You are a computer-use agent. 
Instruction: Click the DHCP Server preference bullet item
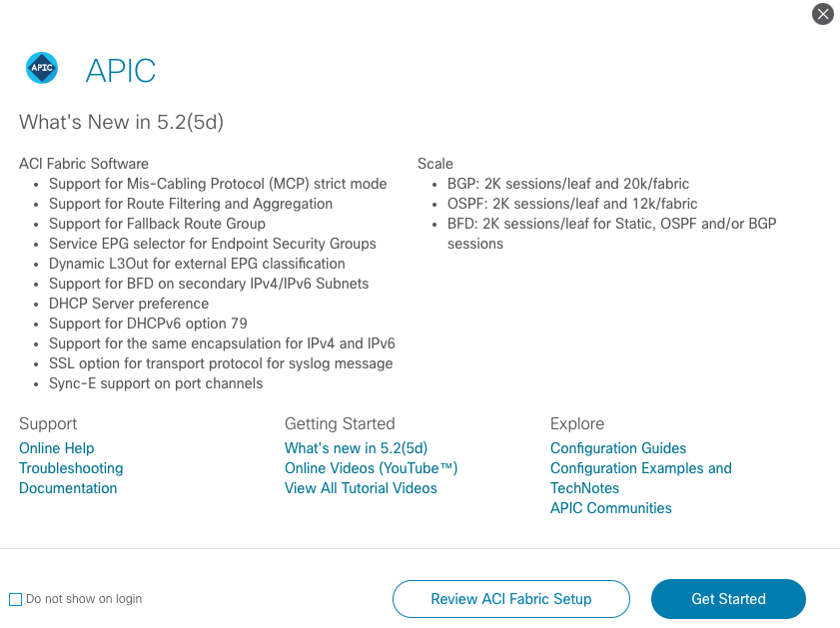pos(129,304)
